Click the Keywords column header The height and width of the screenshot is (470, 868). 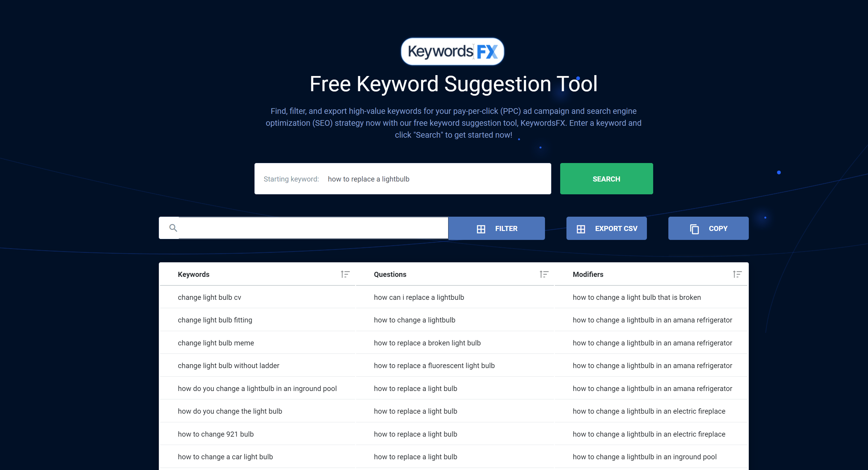tap(193, 274)
